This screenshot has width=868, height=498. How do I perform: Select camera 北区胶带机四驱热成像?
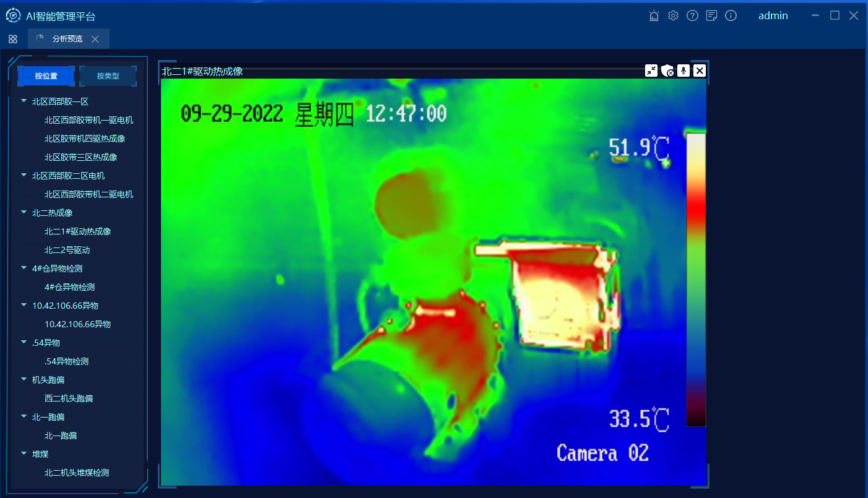point(85,139)
